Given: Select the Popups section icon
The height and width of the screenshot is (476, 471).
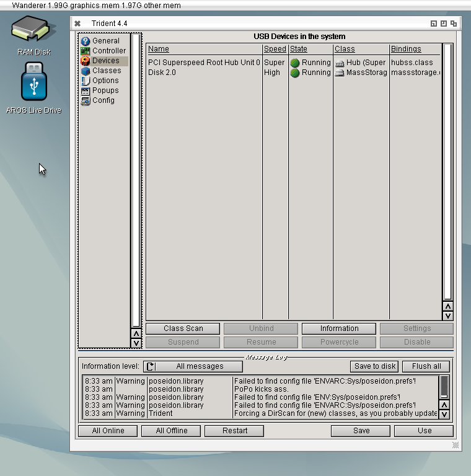Looking at the screenshot, I should pyautogui.click(x=86, y=90).
